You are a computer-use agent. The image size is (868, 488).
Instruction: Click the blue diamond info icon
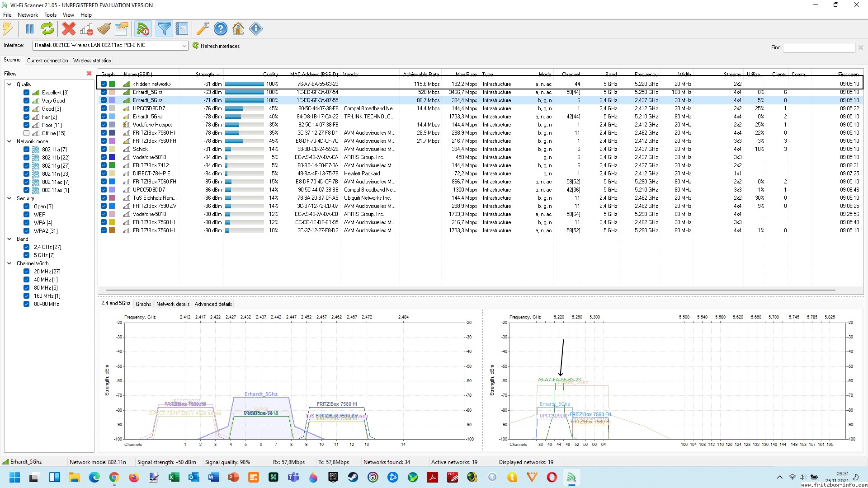pos(256,29)
